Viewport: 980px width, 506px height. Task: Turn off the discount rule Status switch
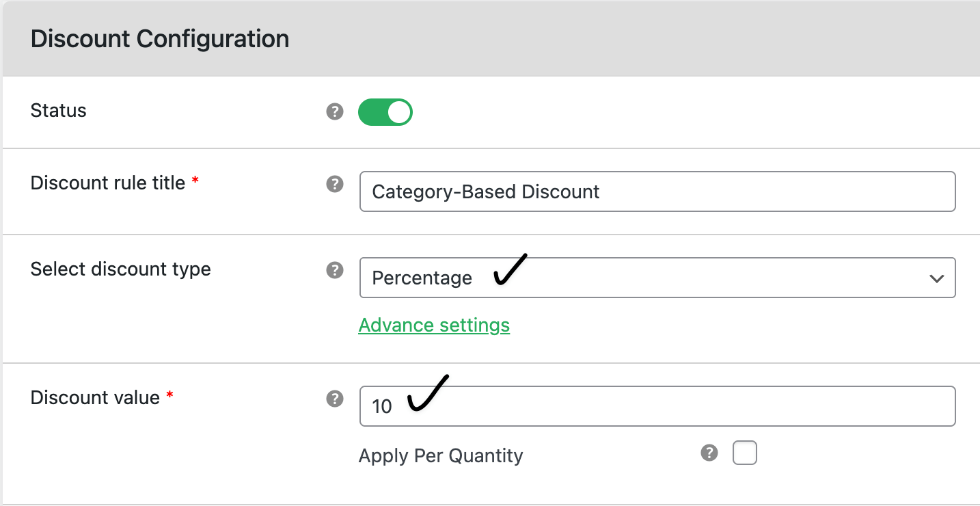385,111
